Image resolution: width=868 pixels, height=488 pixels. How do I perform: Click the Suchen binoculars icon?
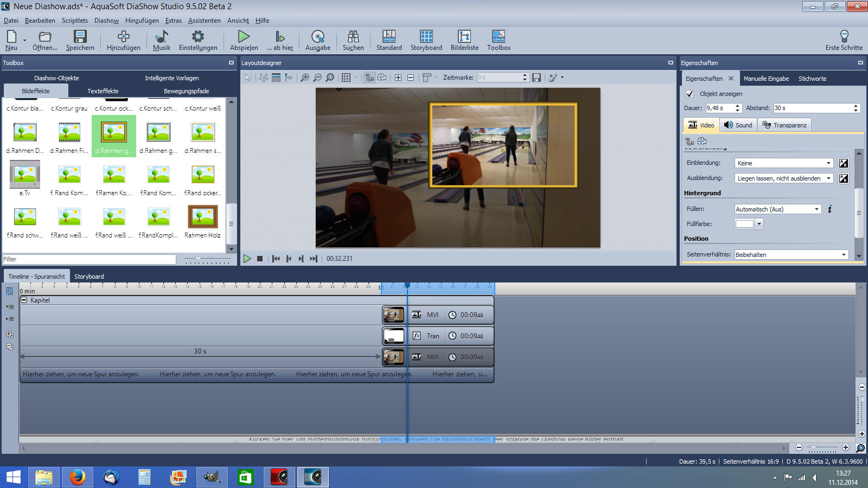[353, 37]
